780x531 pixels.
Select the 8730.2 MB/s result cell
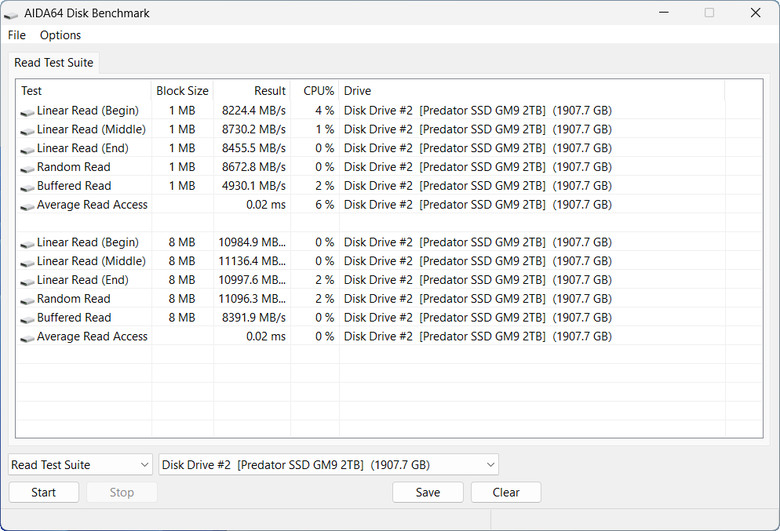(x=254, y=129)
